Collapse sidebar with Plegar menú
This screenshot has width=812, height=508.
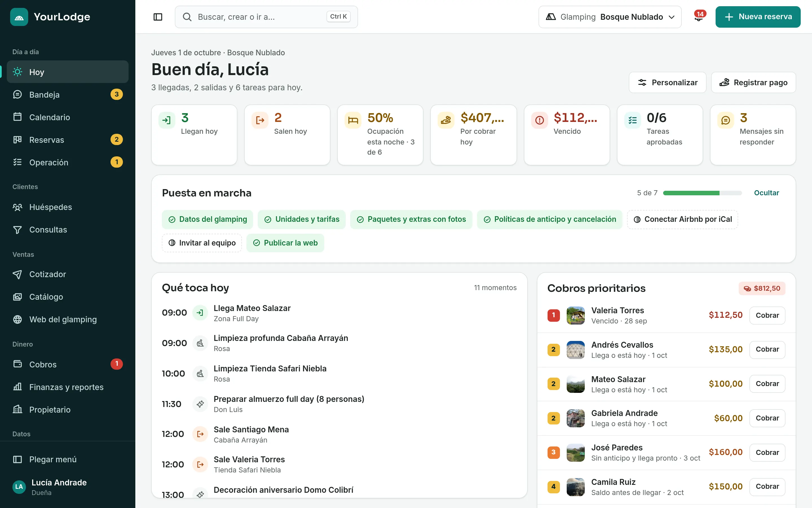point(67,459)
